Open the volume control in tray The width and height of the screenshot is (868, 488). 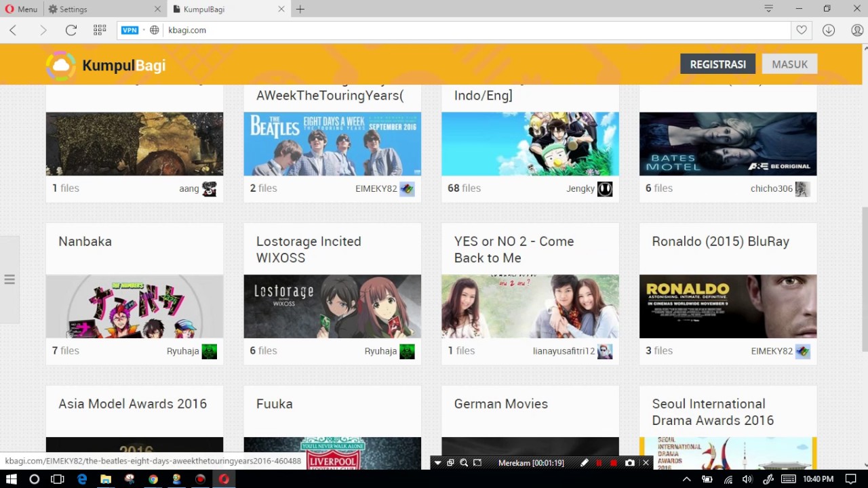tap(747, 479)
